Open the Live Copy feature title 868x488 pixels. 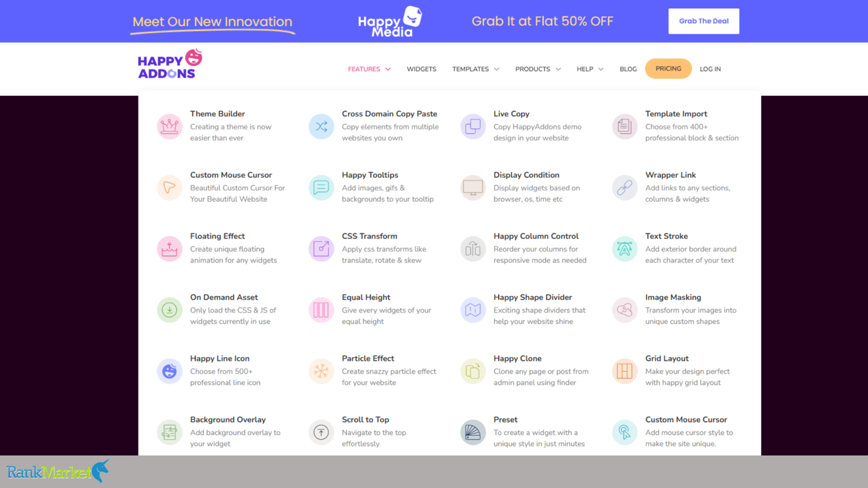[512, 114]
